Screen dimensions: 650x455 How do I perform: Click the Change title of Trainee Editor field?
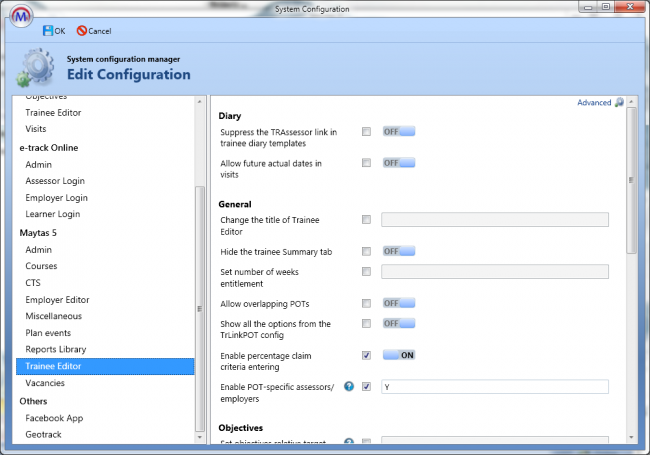click(495, 220)
